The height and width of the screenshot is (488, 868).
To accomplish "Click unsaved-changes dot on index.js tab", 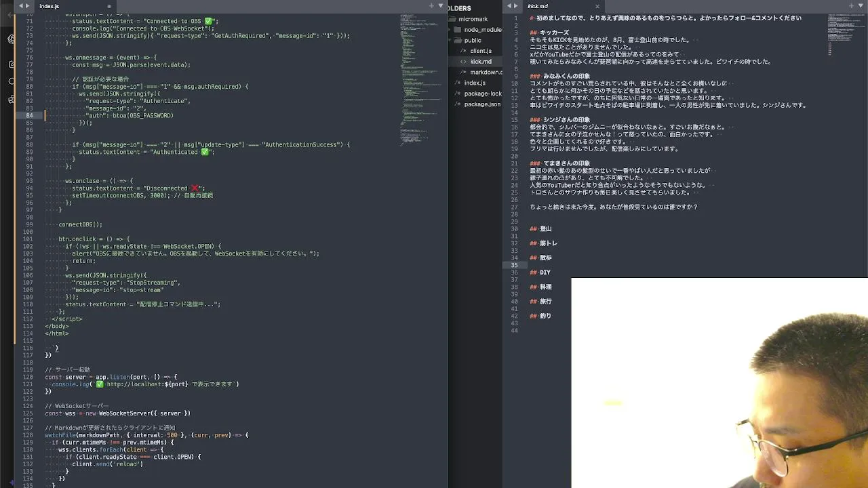I will click(x=109, y=7).
